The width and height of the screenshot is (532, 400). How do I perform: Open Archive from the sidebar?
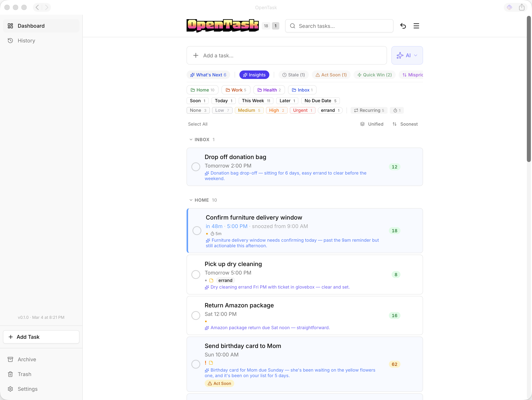pos(27,359)
